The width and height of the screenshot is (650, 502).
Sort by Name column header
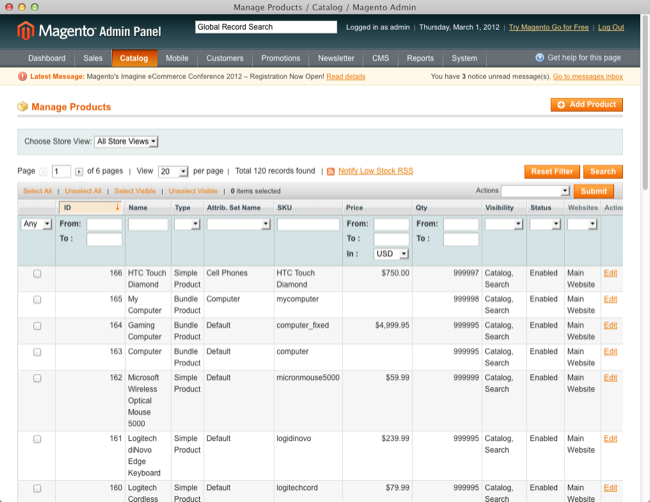(138, 208)
